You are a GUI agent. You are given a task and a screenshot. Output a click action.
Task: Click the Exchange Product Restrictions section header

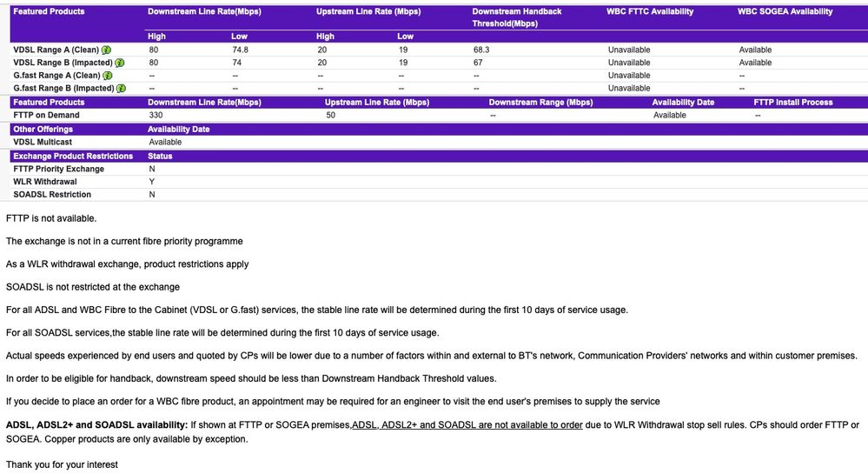(73, 157)
